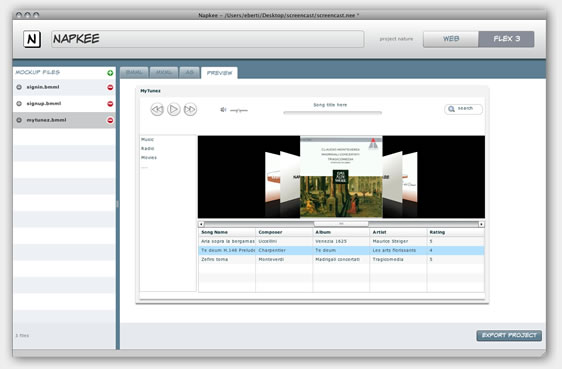
Task: Click the center album cover in cover flow
Action: [x=341, y=177]
